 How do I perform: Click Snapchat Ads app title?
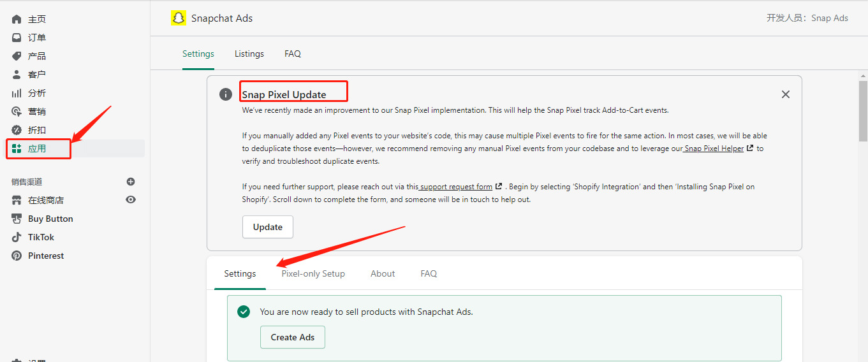pyautogui.click(x=222, y=18)
